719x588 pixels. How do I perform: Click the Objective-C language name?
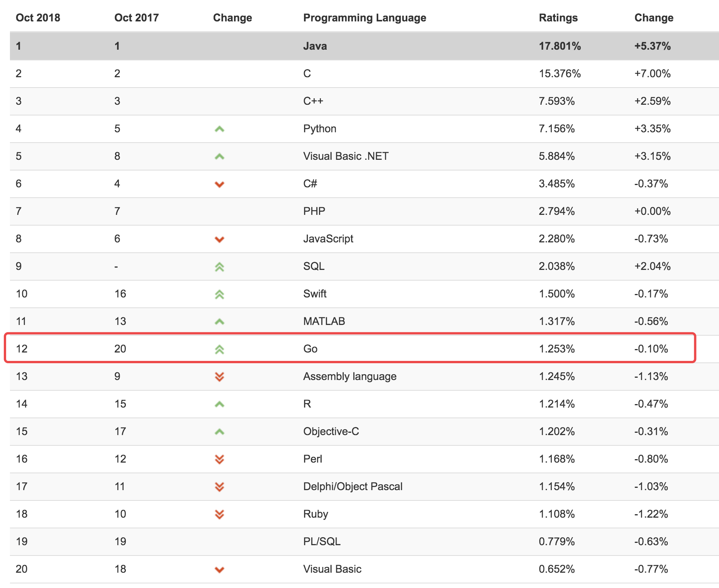click(x=331, y=431)
